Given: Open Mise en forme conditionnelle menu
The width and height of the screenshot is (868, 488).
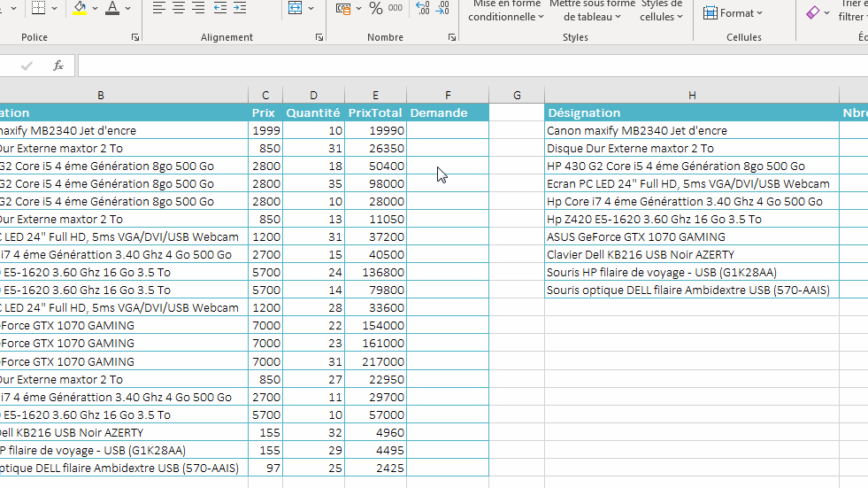Looking at the screenshot, I should (x=505, y=12).
